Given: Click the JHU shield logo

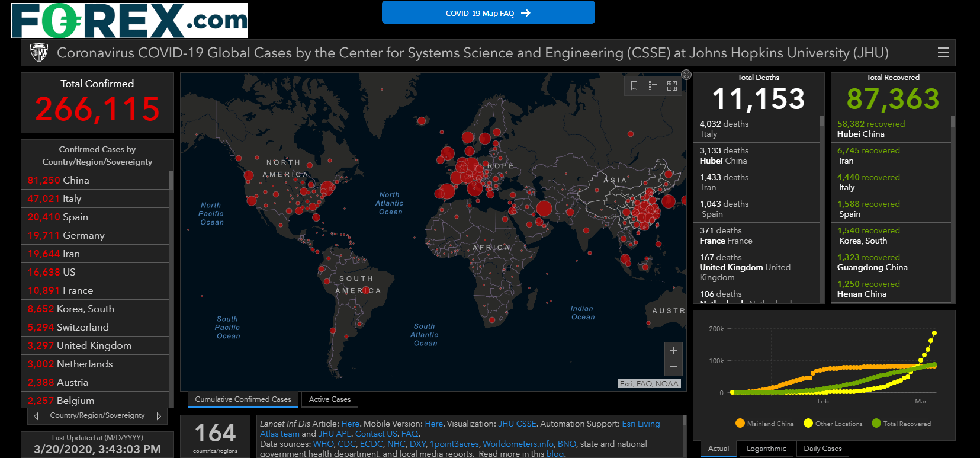Looking at the screenshot, I should point(39,53).
